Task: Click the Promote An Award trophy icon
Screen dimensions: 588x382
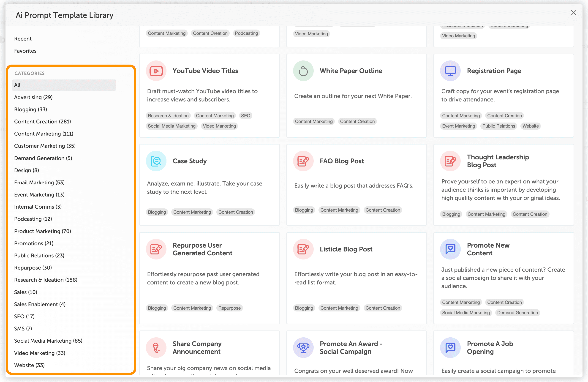Action: click(x=303, y=348)
